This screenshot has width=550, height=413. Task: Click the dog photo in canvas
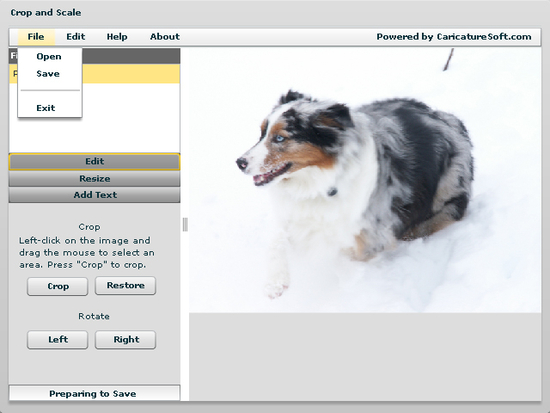365,180
